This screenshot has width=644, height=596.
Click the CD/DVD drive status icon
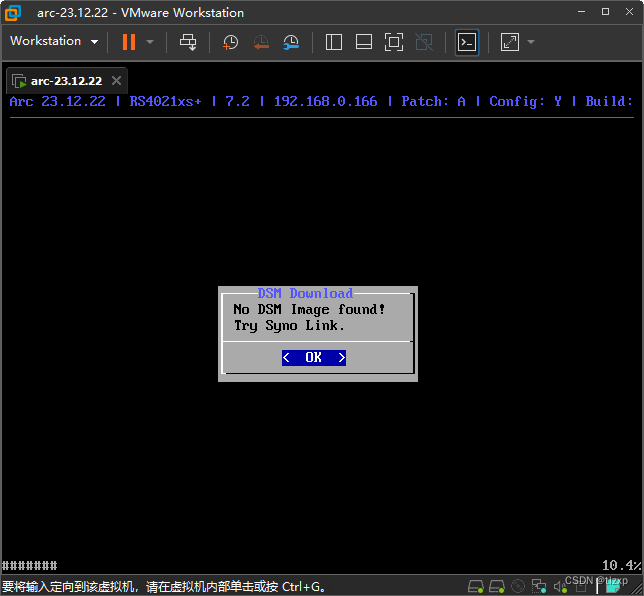point(518,587)
